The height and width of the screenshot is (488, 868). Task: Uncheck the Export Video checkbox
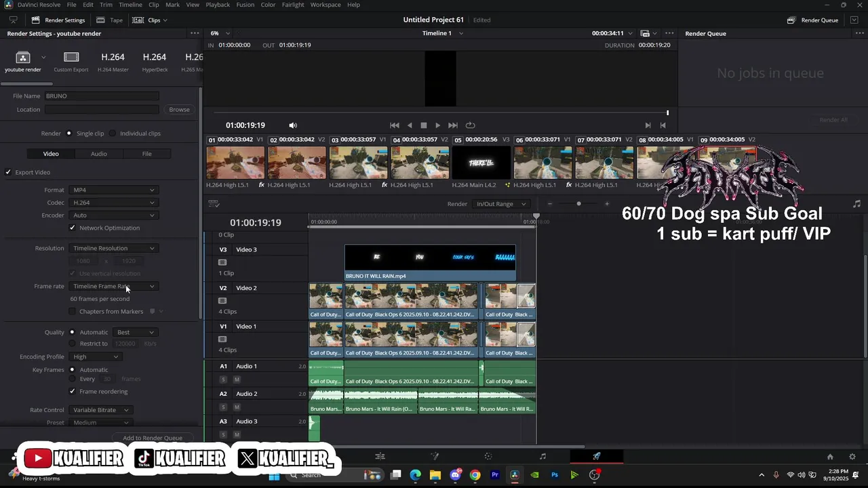click(x=8, y=172)
